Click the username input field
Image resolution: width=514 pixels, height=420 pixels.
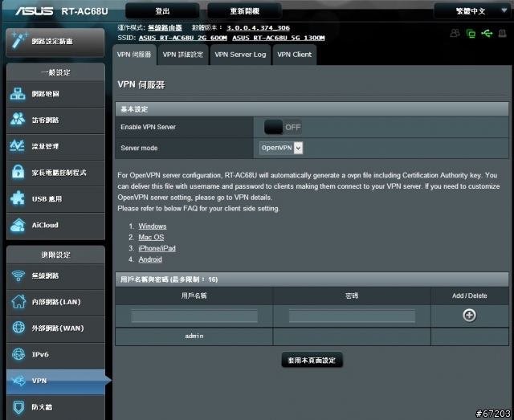click(x=194, y=316)
